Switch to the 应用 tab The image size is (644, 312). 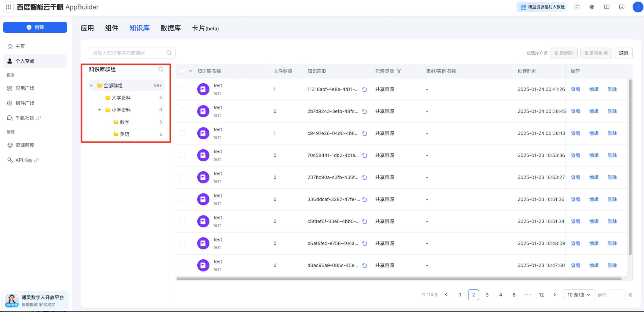click(x=87, y=28)
